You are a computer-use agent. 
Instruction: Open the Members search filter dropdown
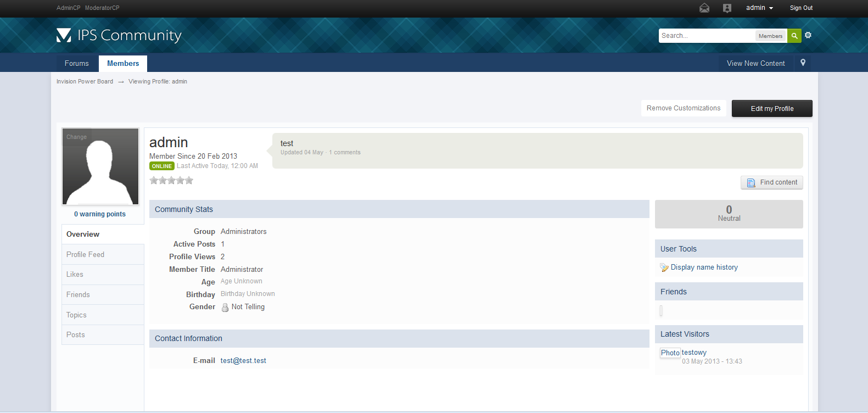click(x=770, y=36)
